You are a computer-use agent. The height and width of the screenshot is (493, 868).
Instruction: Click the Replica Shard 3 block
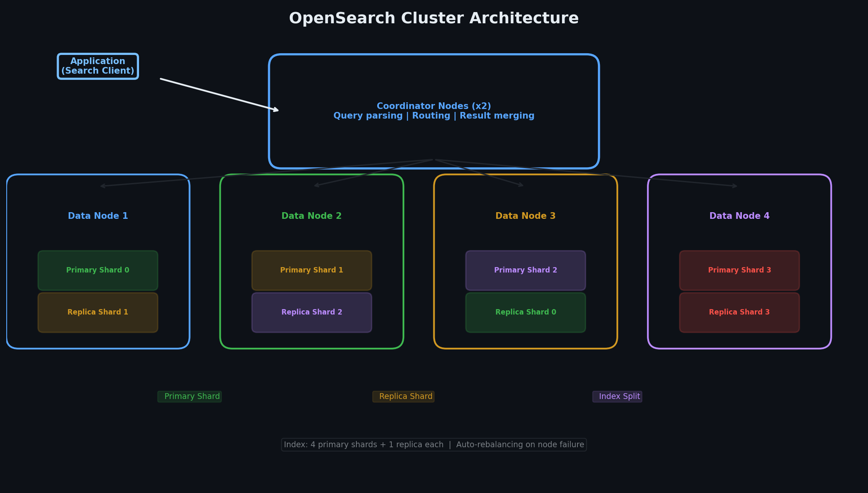pos(739,312)
